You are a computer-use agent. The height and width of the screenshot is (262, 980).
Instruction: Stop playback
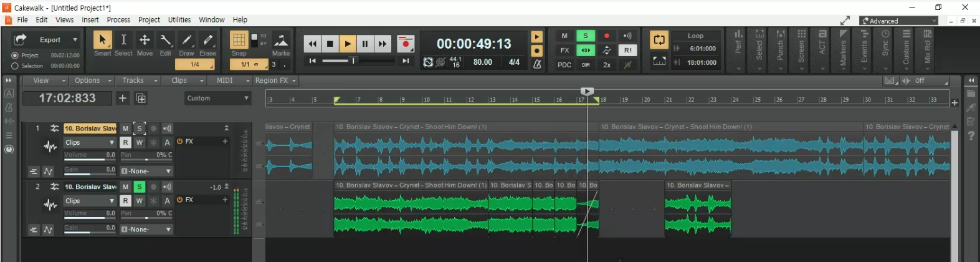point(330,44)
